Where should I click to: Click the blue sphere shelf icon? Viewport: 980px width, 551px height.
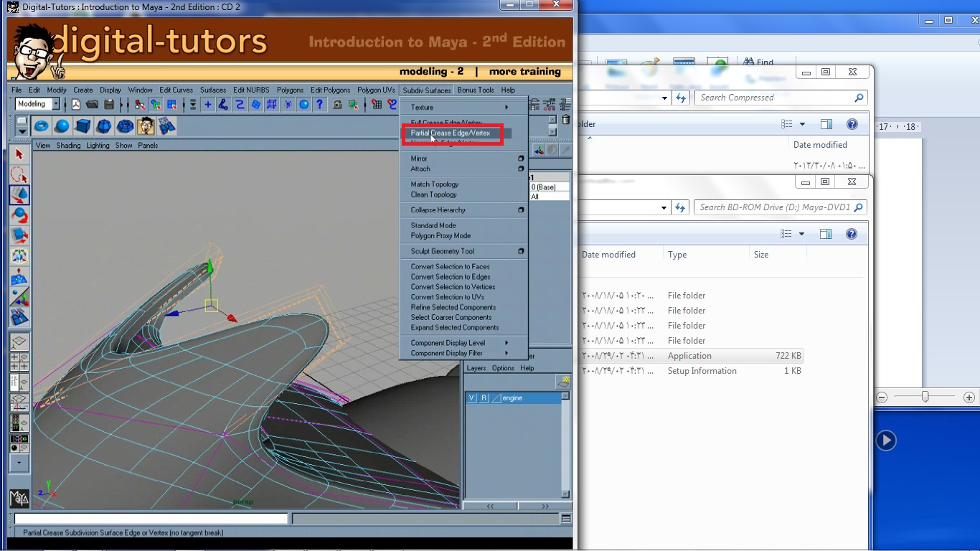coord(62,126)
